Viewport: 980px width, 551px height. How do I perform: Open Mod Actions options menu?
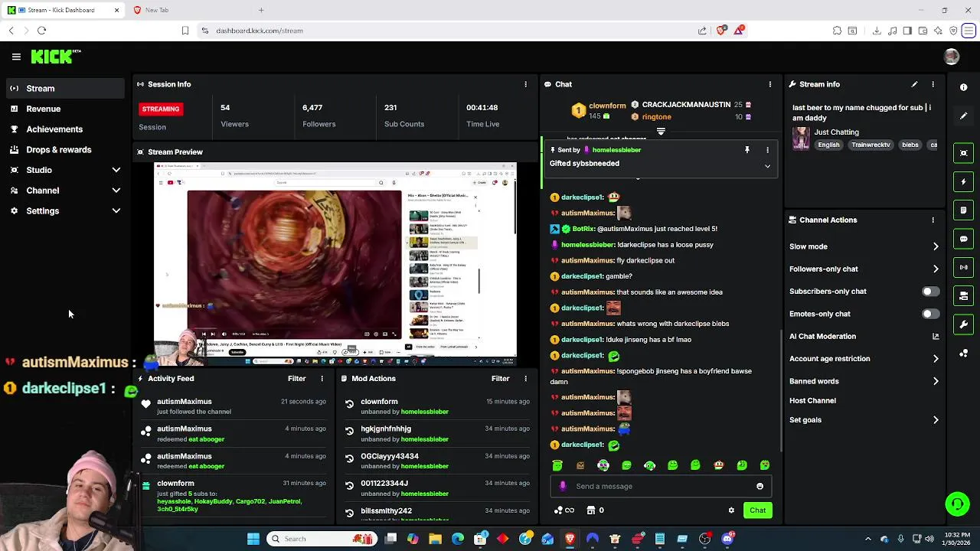525,379
